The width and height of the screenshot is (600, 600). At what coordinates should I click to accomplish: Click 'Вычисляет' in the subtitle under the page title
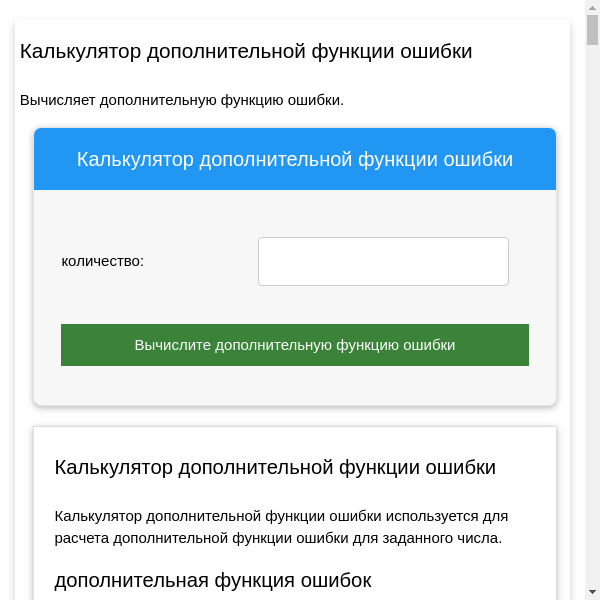click(x=58, y=100)
